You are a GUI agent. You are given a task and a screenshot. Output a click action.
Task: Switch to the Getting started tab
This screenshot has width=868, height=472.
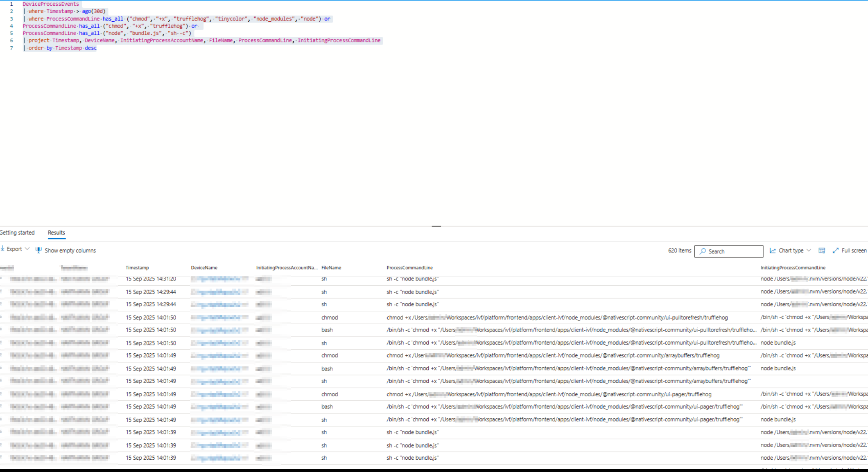coord(17,233)
